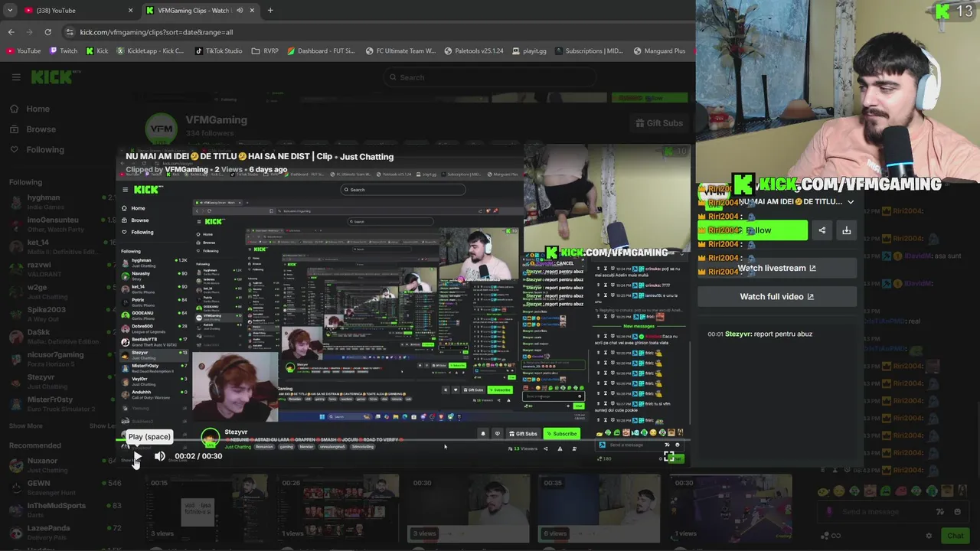Image resolution: width=980 pixels, height=551 pixels.
Task: Focus the Kick Search field
Action: (488, 77)
